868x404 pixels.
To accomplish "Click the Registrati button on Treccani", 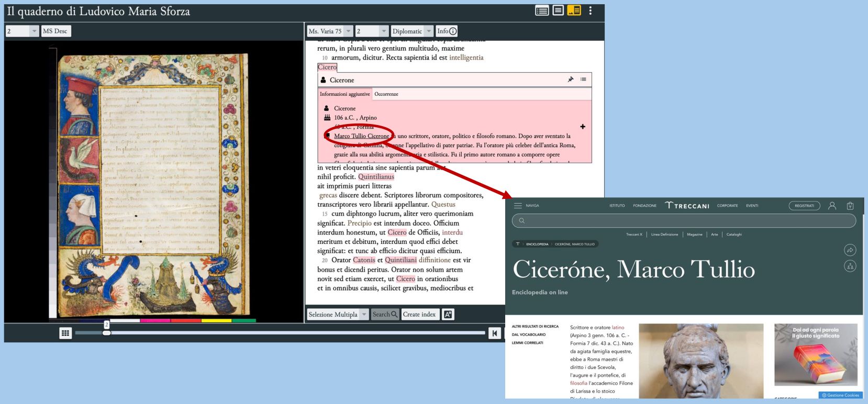I will tap(804, 206).
